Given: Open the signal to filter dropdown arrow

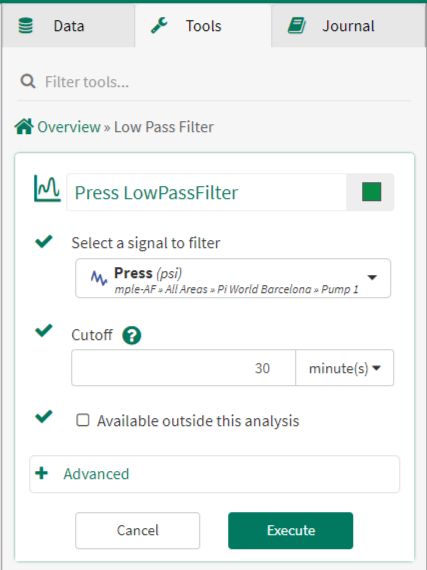Looking at the screenshot, I should pyautogui.click(x=372, y=278).
